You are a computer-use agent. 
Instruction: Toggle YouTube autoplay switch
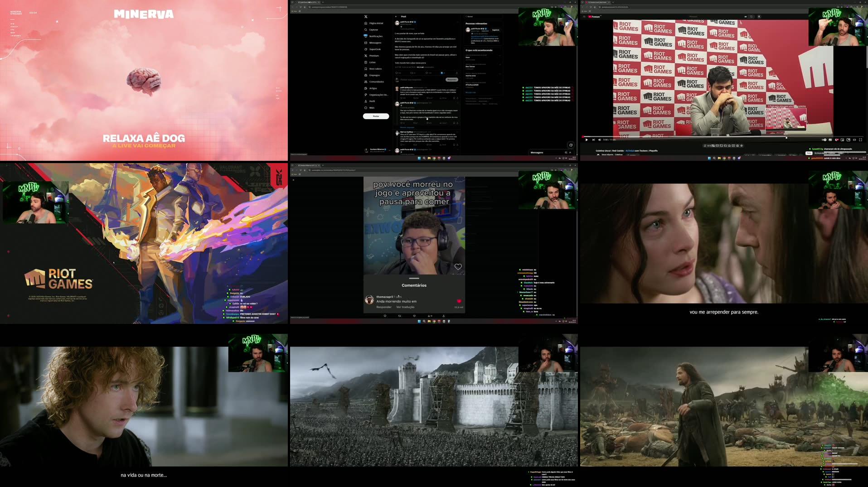(824, 140)
